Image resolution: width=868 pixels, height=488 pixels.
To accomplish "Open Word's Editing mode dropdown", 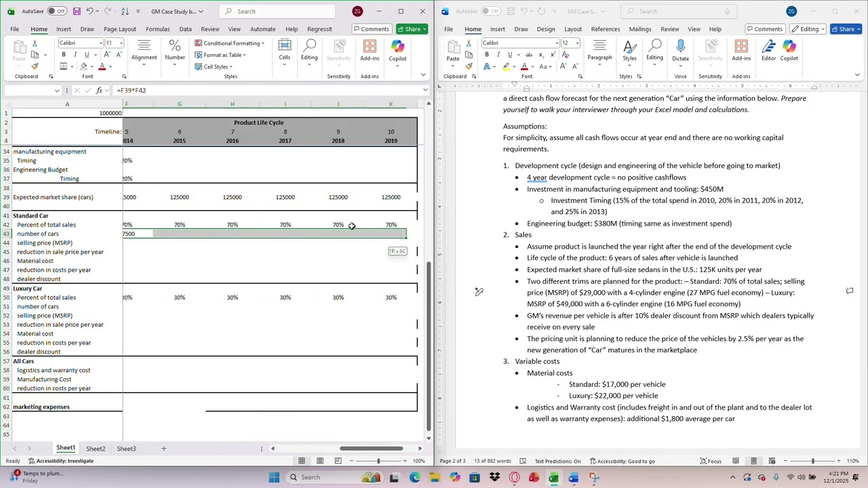I will coord(808,29).
